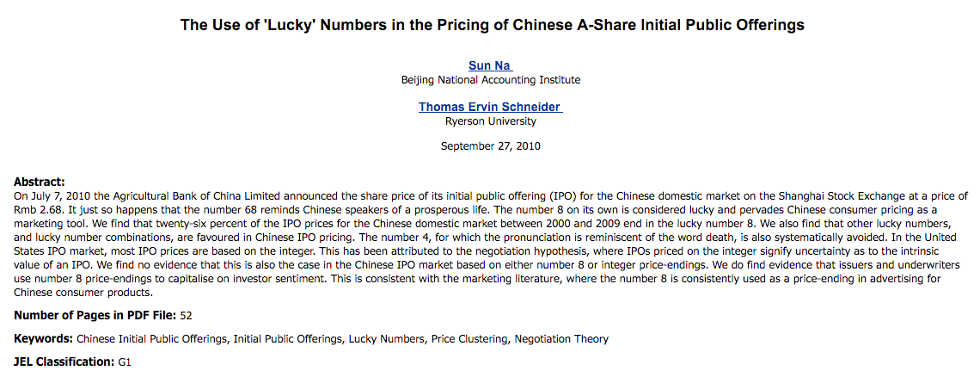The height and width of the screenshot is (377, 980).
Task: Click the Ryerson University affiliation text
Action: [x=490, y=121]
